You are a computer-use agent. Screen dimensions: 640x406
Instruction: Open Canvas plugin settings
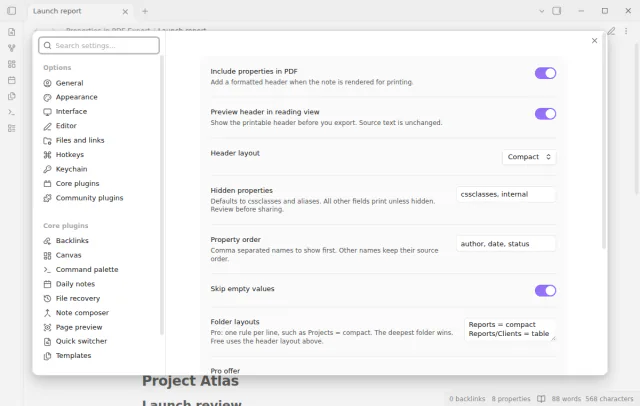click(62, 255)
